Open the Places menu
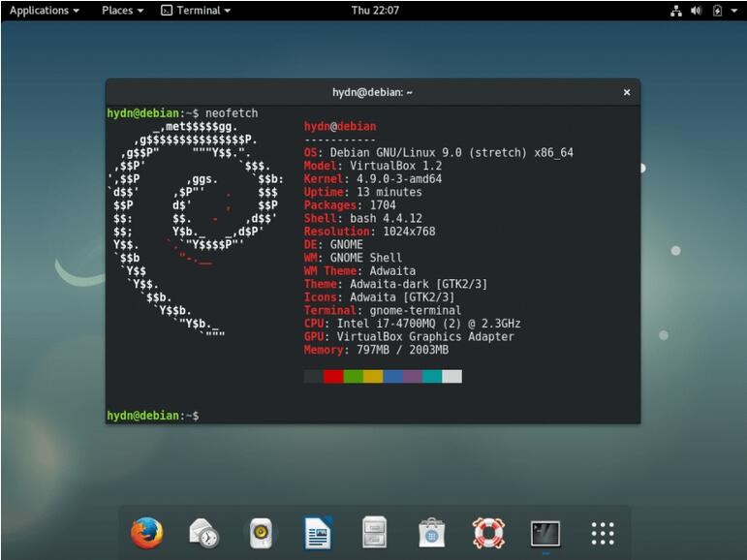Image resolution: width=747 pixels, height=560 pixels. point(122,11)
